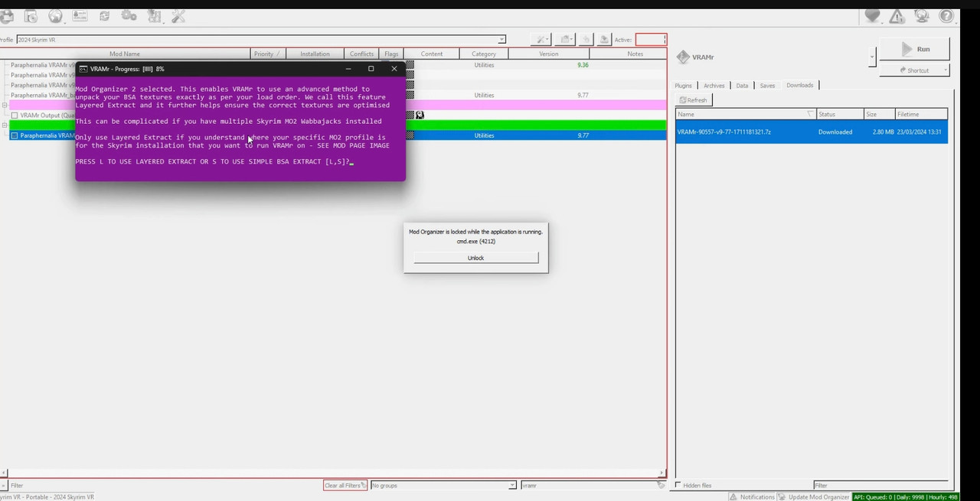Sort by the Mod Name column header
The width and height of the screenshot is (980, 501).
coord(125,54)
